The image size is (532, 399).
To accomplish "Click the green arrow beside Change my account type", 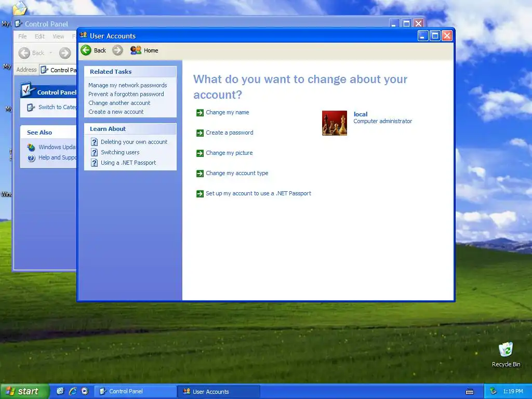I will (x=200, y=174).
